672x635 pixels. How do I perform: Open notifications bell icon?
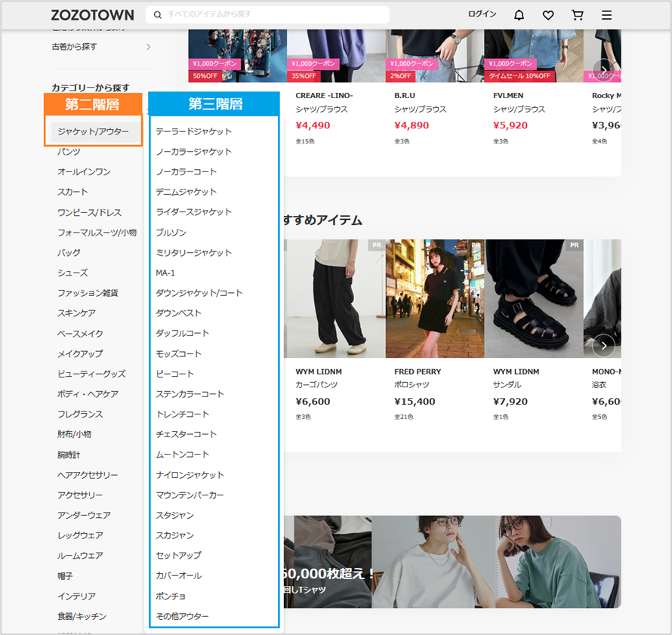519,15
